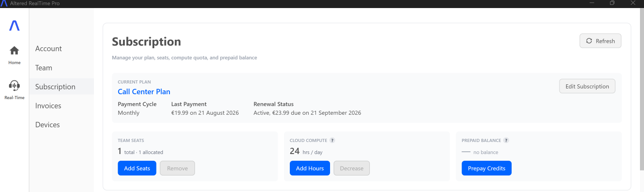Image resolution: width=644 pixels, height=192 pixels.
Task: Click the Prepay Credits button
Action: [x=487, y=168]
